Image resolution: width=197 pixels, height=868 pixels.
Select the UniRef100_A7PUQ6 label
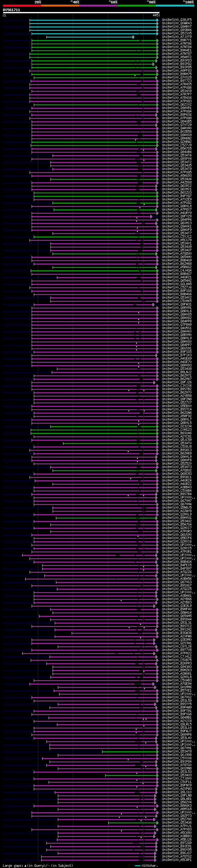(177, 88)
